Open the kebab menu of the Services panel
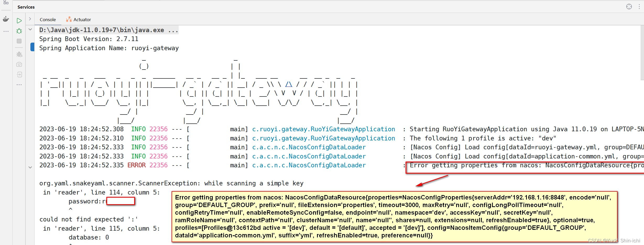Screen dimensions: 644x245 (x=639, y=7)
